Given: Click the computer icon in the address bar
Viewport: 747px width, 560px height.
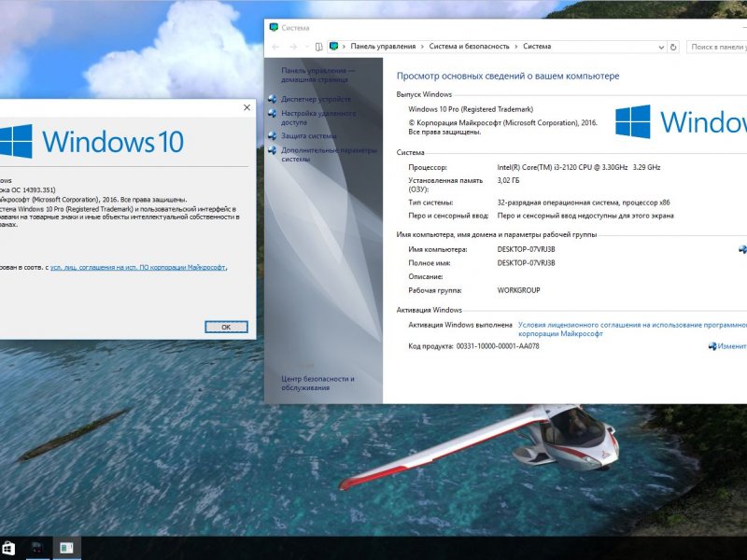Looking at the screenshot, I should click(x=334, y=46).
